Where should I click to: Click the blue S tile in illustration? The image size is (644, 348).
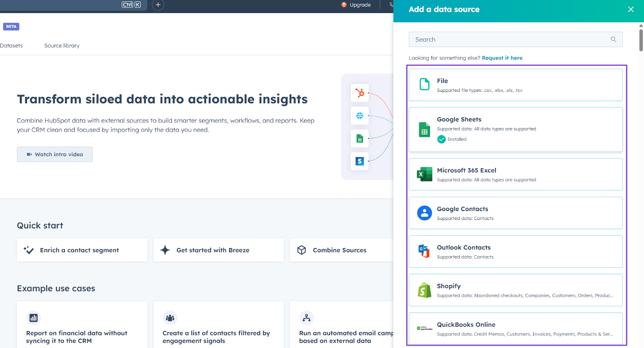click(x=359, y=162)
